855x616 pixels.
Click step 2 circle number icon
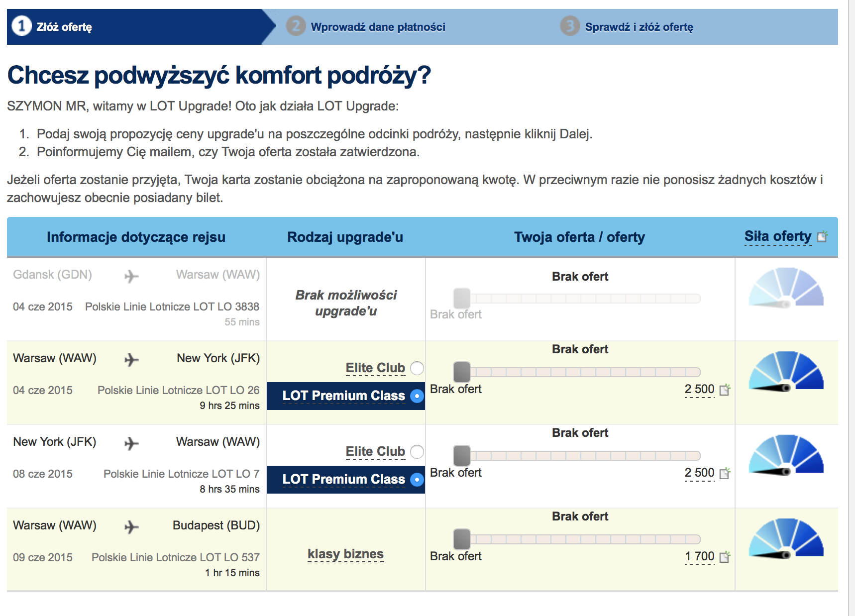(x=296, y=26)
